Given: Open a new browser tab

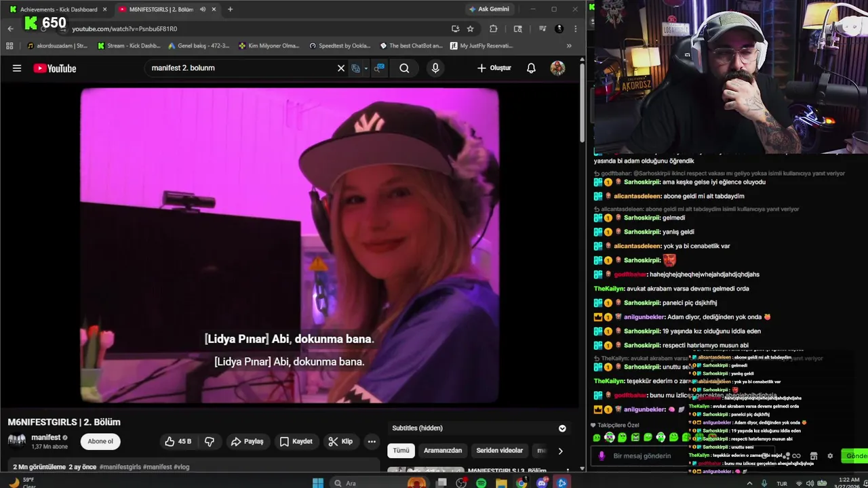Looking at the screenshot, I should click(230, 9).
